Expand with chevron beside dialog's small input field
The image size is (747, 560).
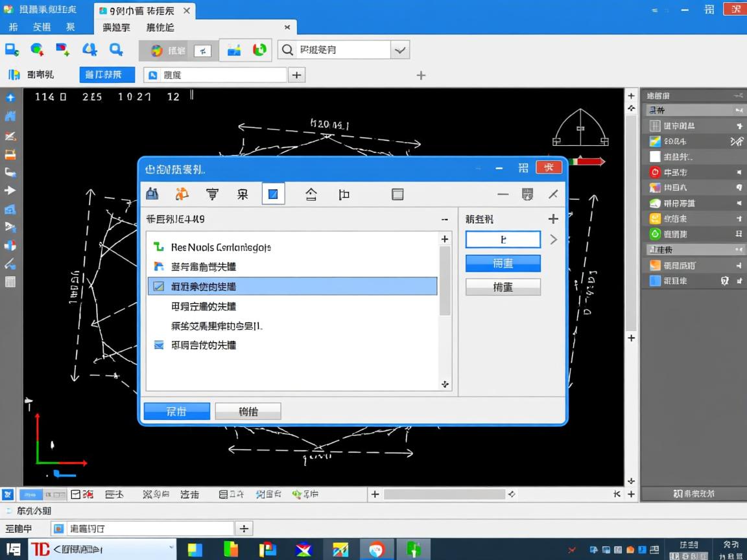(x=553, y=240)
